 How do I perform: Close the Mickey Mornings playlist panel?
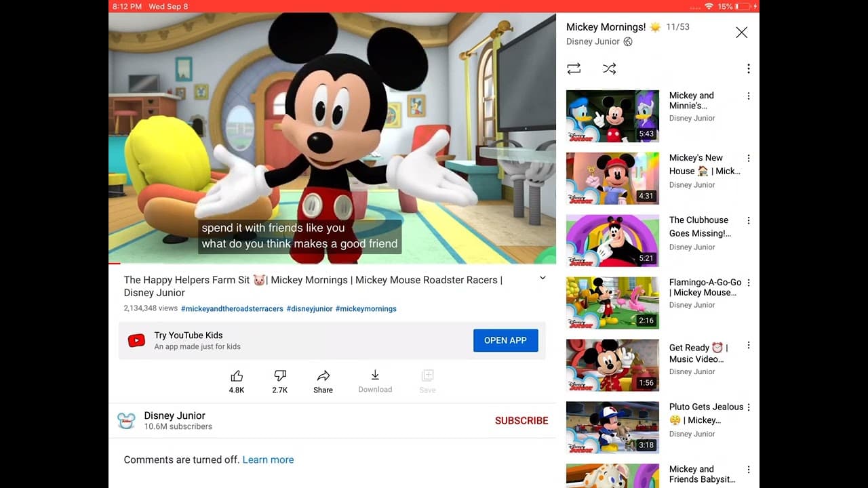pos(742,33)
